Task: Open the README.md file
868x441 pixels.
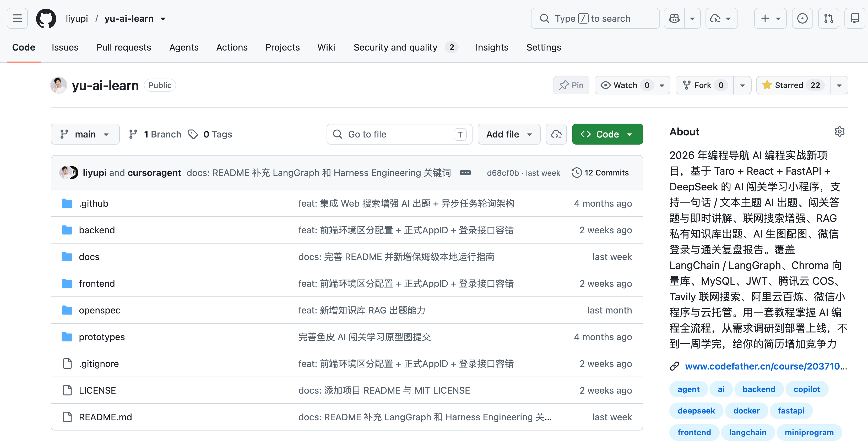Action: coord(105,417)
